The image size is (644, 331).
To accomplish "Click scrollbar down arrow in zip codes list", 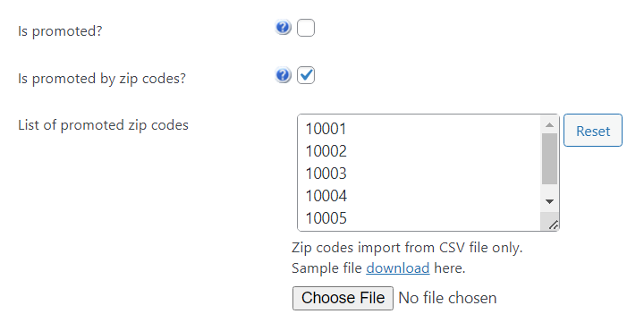I will [549, 201].
